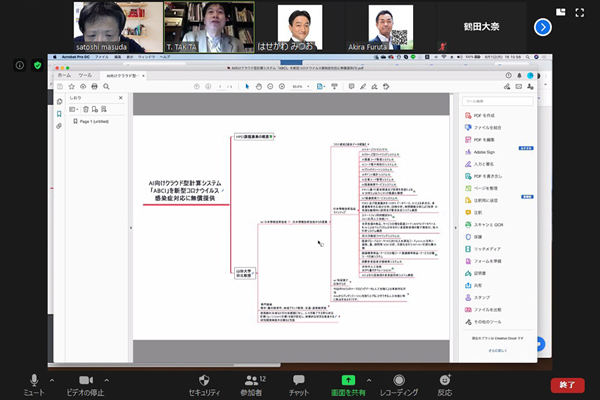Choose the hand pan tool

coord(259,87)
